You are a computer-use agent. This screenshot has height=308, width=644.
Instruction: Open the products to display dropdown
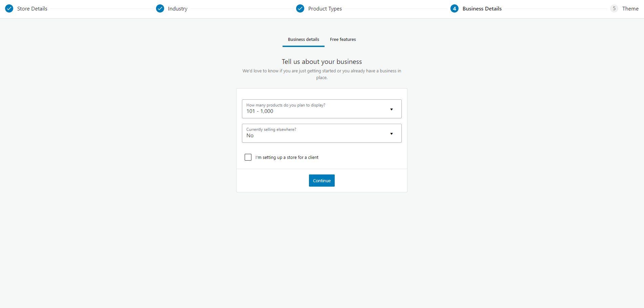point(321,109)
